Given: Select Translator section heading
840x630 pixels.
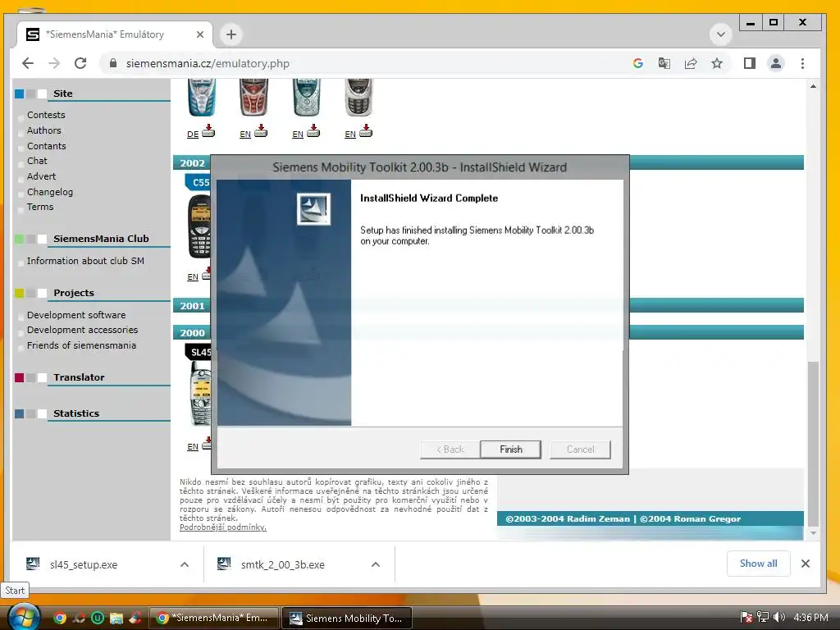Looking at the screenshot, I should tap(79, 377).
